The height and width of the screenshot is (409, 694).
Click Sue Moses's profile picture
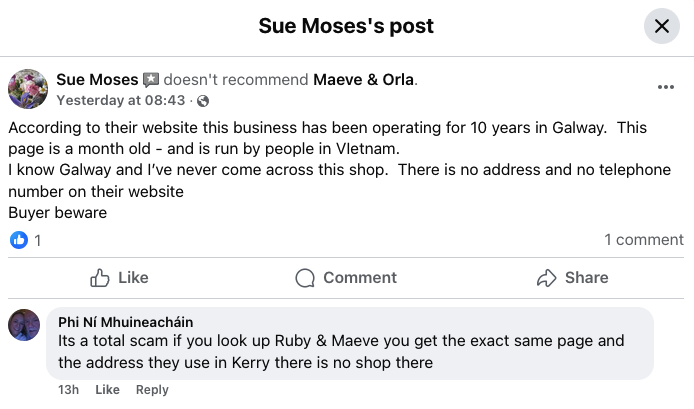coord(28,89)
